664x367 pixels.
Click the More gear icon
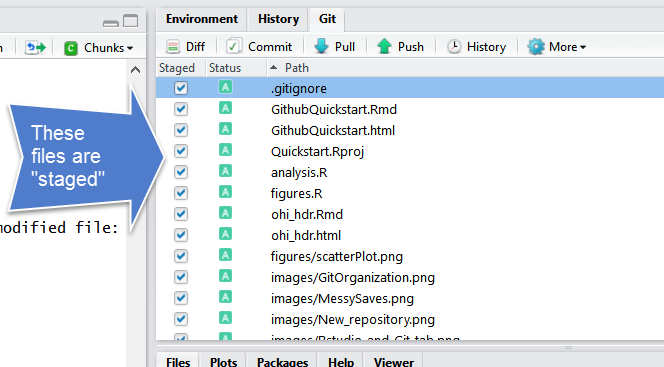536,47
